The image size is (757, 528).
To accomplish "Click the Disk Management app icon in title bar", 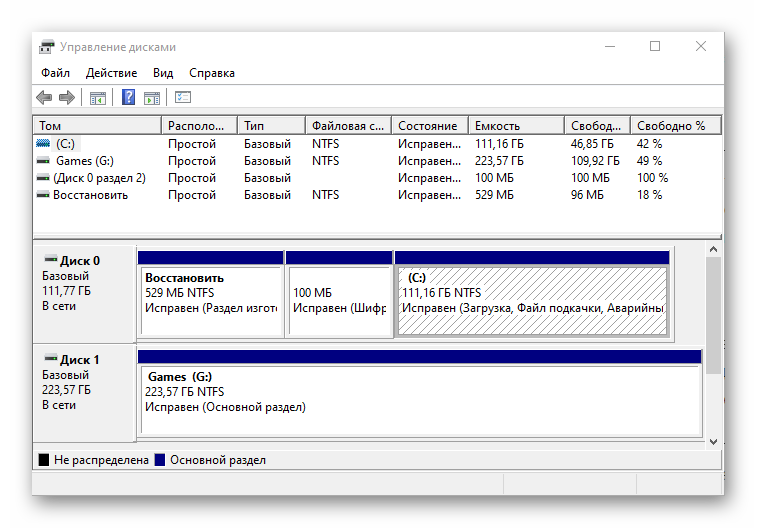I will 47,47.
